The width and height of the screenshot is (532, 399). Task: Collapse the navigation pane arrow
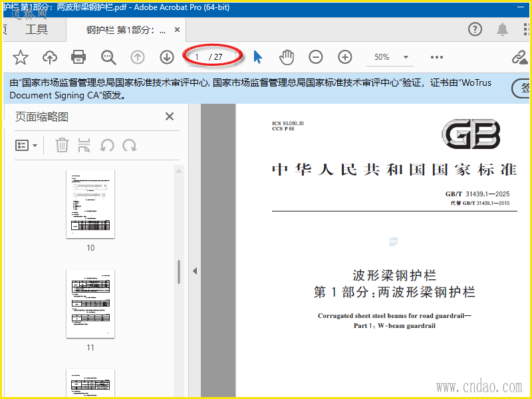pos(195,271)
